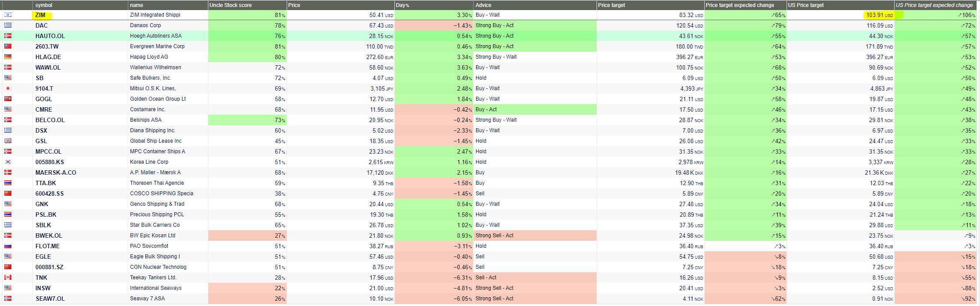Sort by the name column header
The width and height of the screenshot is (980, 306).
tap(168, 5)
